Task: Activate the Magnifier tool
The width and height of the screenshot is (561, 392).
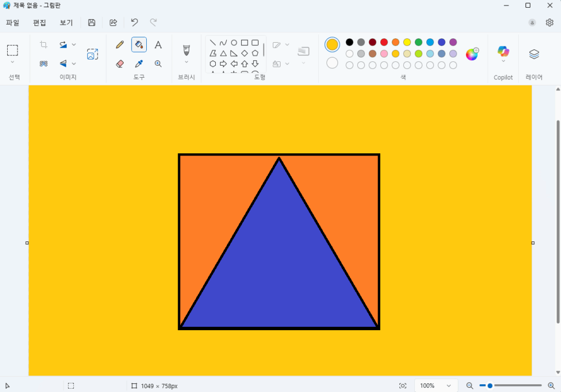Action: [158, 64]
